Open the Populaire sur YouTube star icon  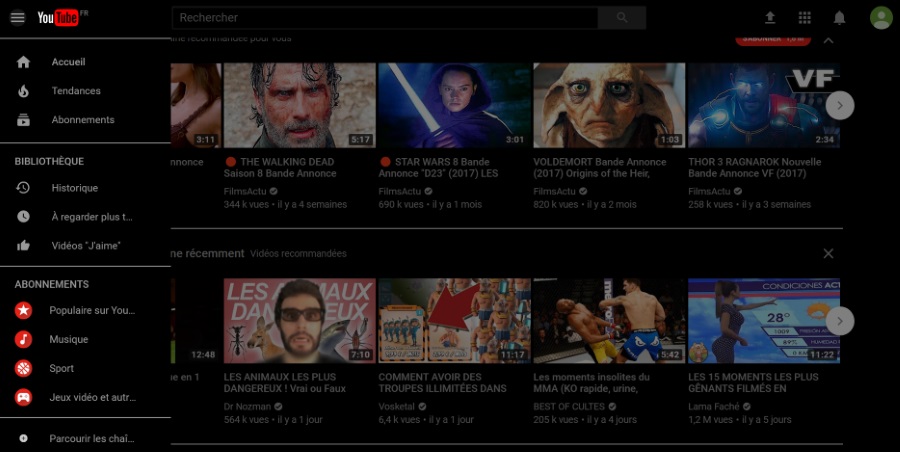click(x=24, y=310)
